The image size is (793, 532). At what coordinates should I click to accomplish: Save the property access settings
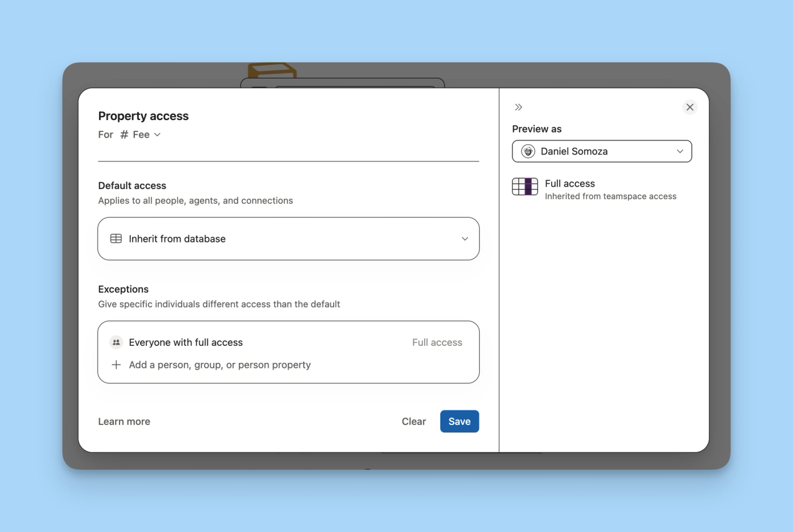point(459,422)
